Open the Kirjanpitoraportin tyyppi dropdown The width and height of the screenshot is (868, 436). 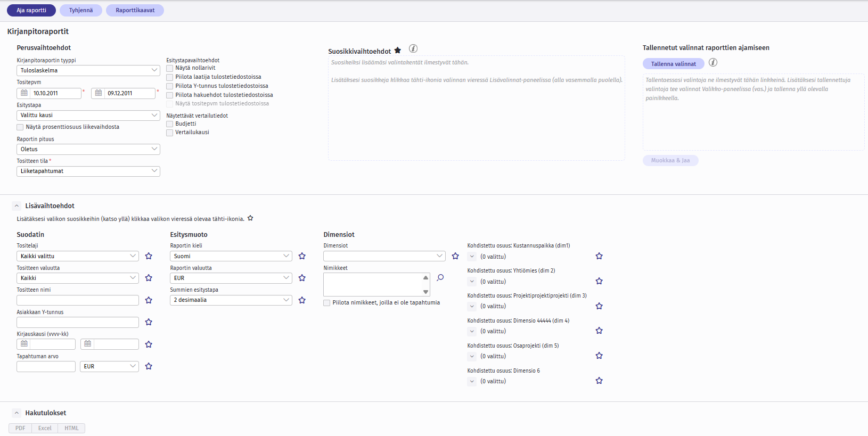88,70
